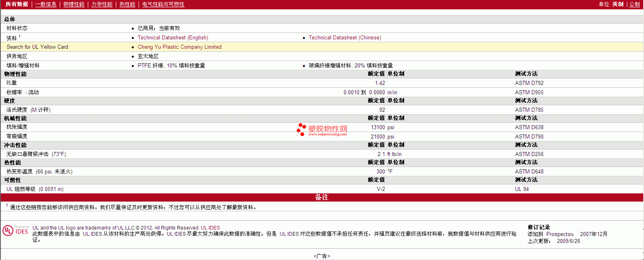Viewport: 644px width, 260px height.
Task: Click 玻璃纤维增强材料, 20% 填料按重量 text
Action: pyautogui.click(x=350, y=65)
